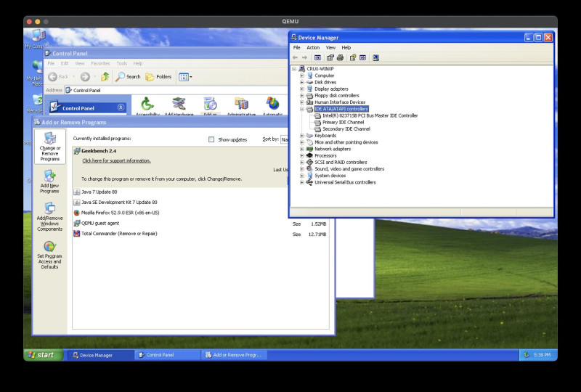Image resolution: width=581 pixels, height=392 pixels.
Task: Click the Help question-mark toolbar icon
Action: pos(353,58)
